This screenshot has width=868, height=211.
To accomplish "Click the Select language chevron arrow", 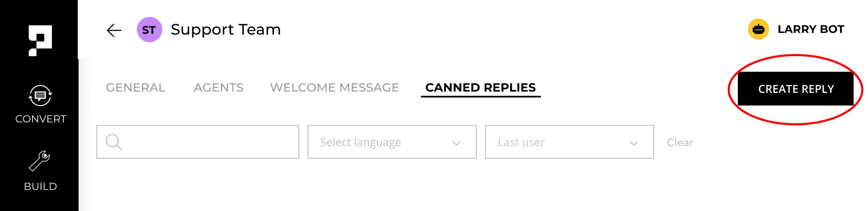I will tap(456, 143).
